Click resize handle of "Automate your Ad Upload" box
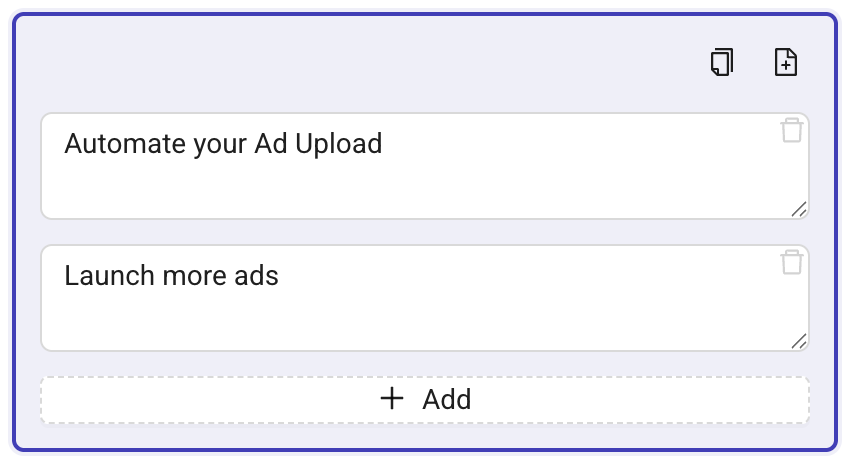This screenshot has width=862, height=470. pyautogui.click(x=798, y=209)
